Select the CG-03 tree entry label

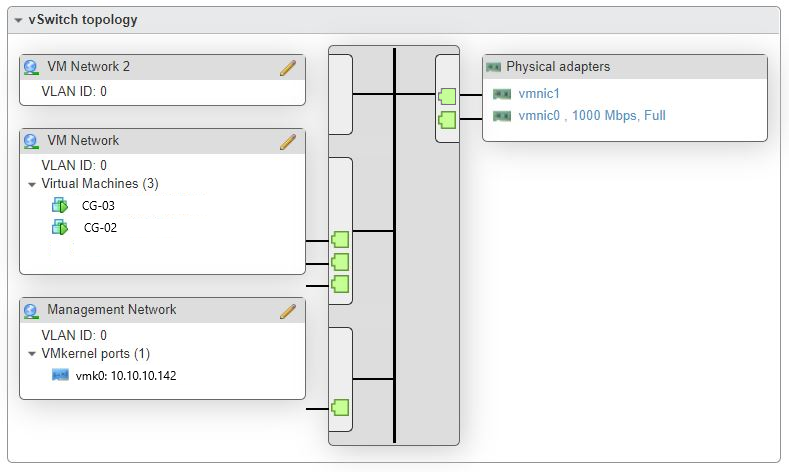99,206
